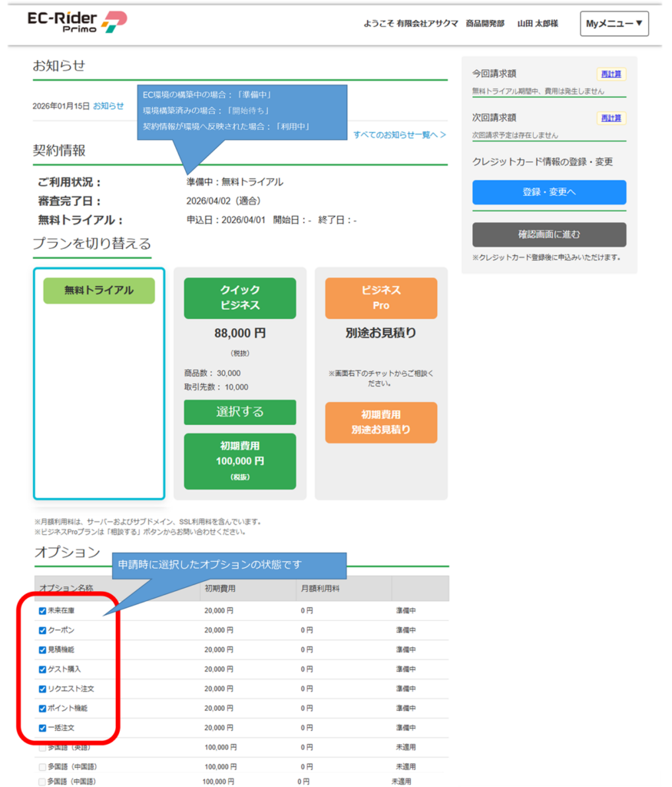
Task: Uncheck the 未来在庫 option checkbox
Action: (43, 611)
